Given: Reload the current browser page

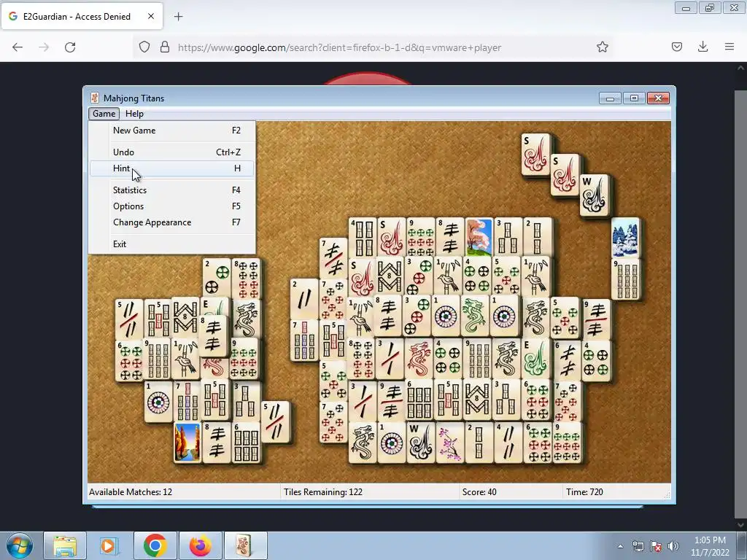Looking at the screenshot, I should tap(70, 47).
